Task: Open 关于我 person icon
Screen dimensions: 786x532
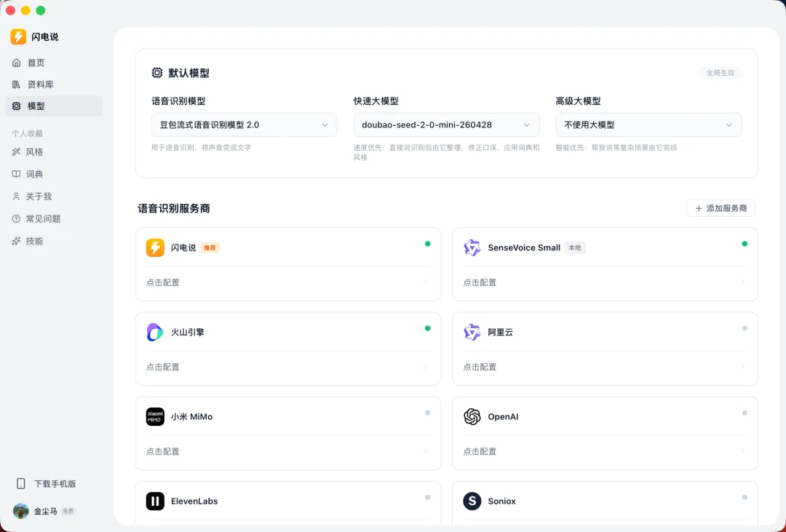Action: pyautogui.click(x=16, y=196)
